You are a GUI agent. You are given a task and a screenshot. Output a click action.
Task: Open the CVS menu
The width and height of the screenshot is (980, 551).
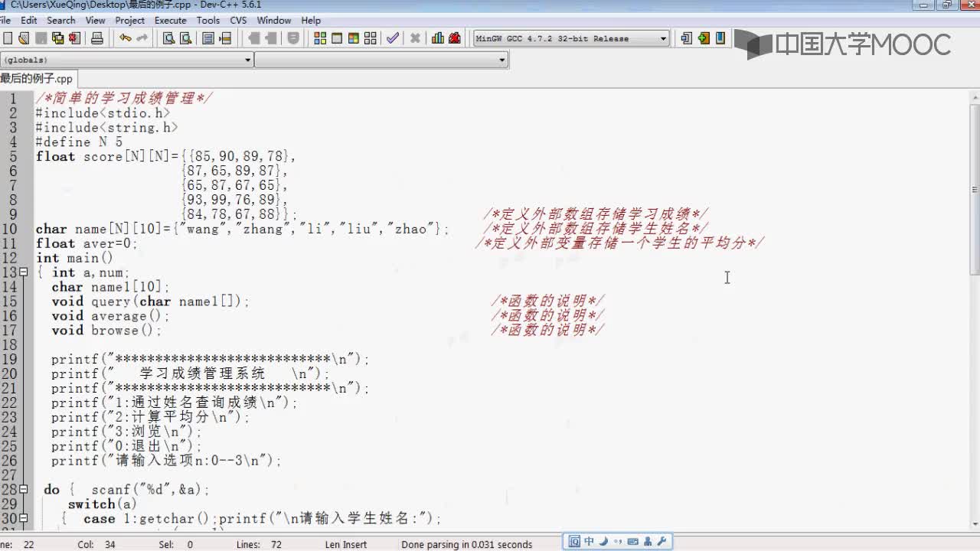tap(238, 20)
